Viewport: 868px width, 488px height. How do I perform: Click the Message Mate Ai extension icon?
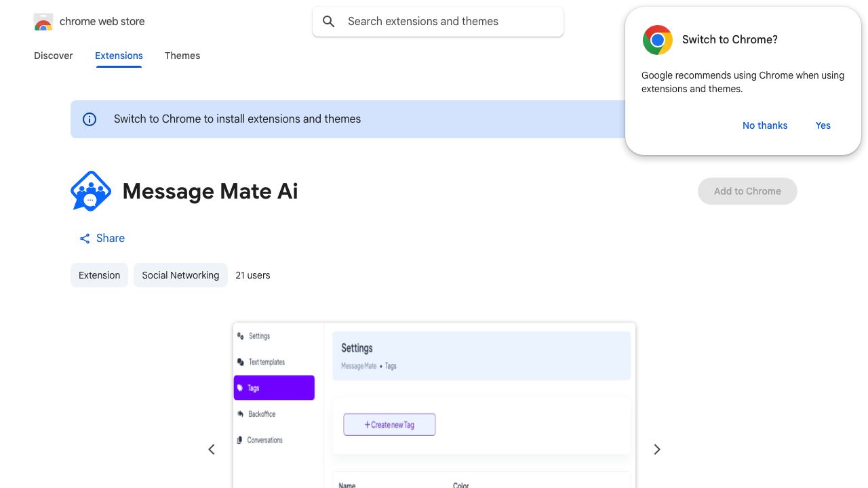(x=91, y=191)
